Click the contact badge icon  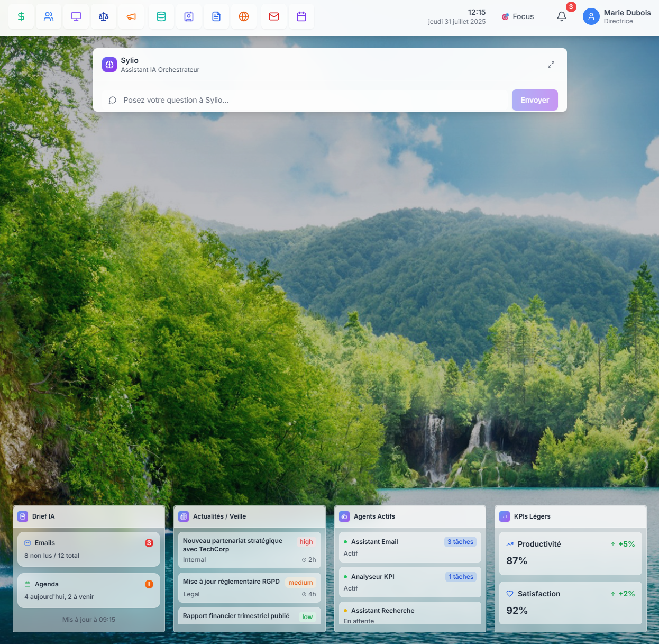tap(189, 16)
